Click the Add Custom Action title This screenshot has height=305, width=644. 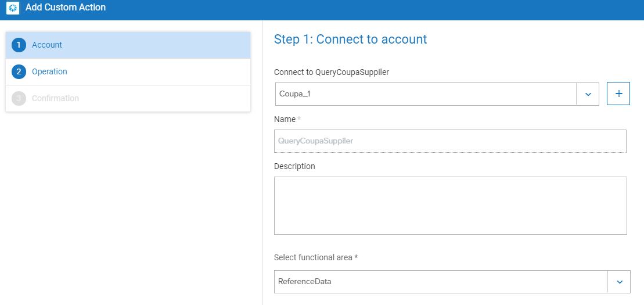(x=66, y=8)
